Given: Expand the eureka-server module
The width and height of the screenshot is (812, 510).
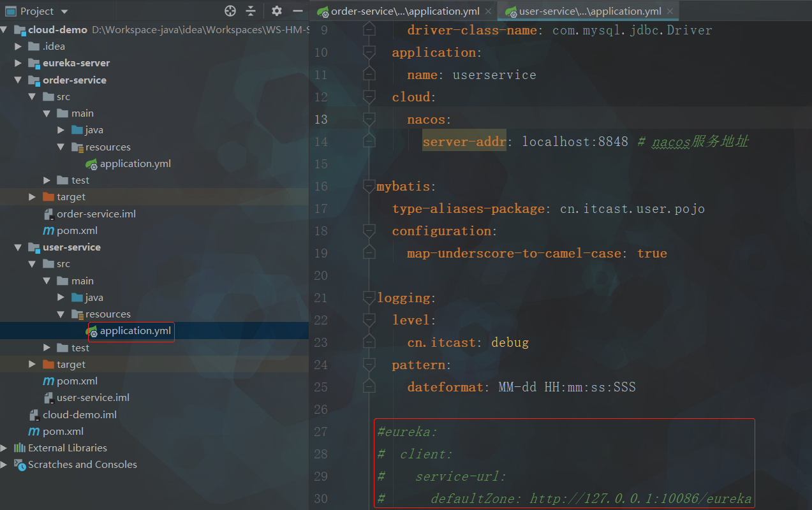Looking at the screenshot, I should pos(18,63).
